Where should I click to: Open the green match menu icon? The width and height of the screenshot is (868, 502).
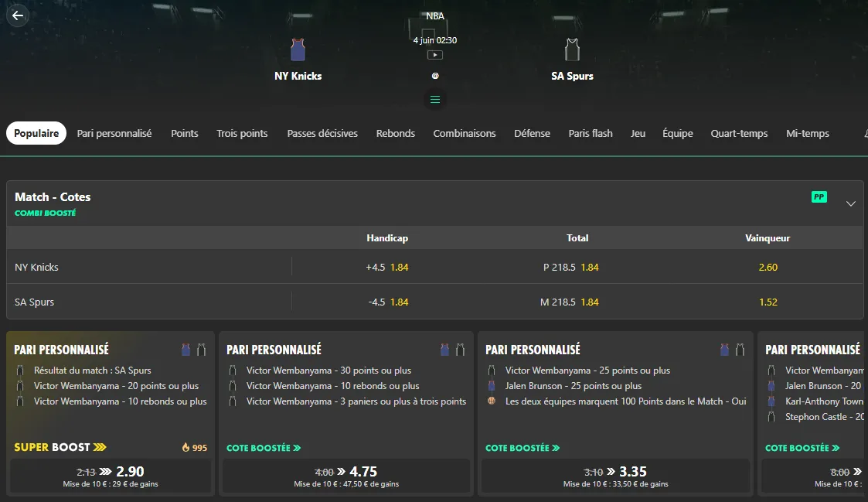pyautogui.click(x=435, y=100)
